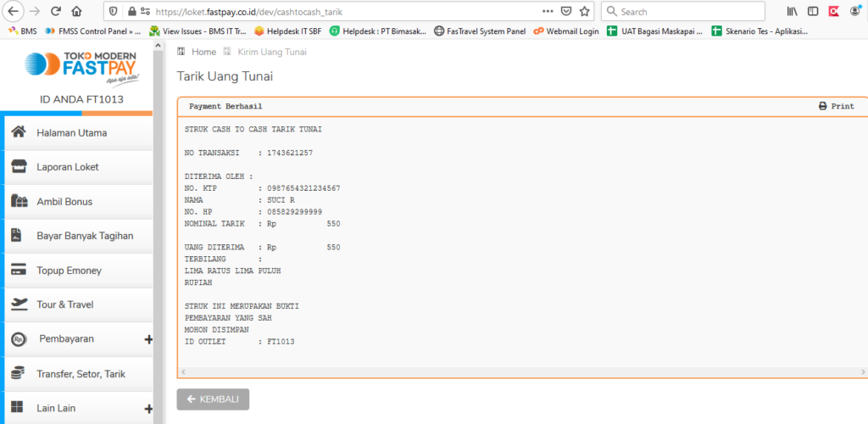Open the FMSS Control Panel bookmark

(93, 31)
